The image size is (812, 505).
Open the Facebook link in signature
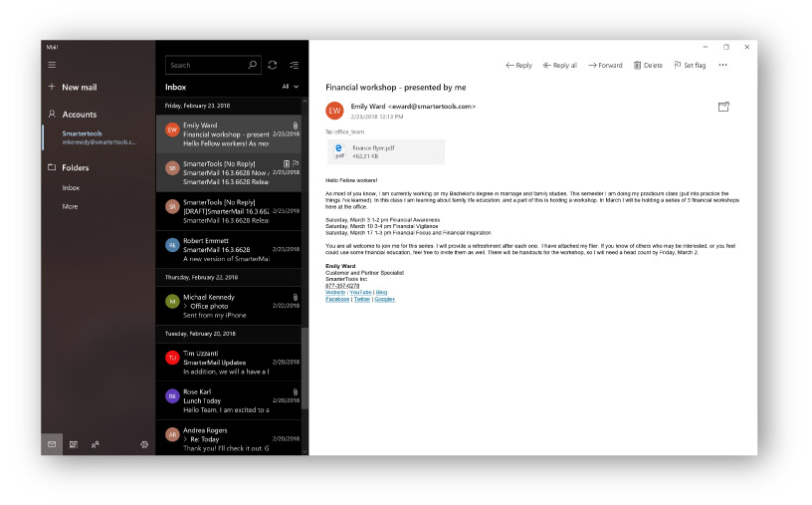click(337, 299)
